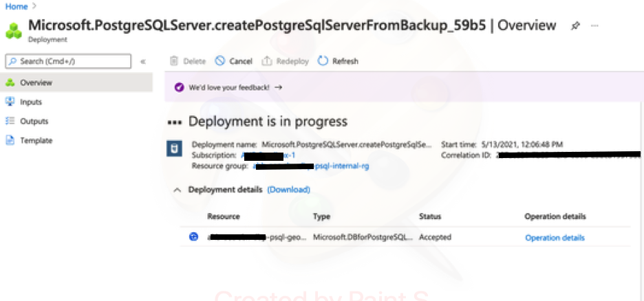This screenshot has width=644, height=301.
Task: Open the Home breadcrumb link
Action: tap(17, 7)
